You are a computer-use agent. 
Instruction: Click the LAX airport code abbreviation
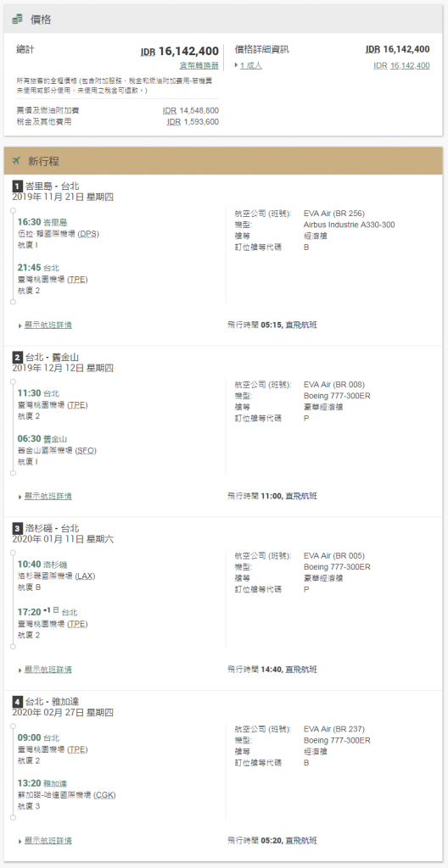(85, 576)
